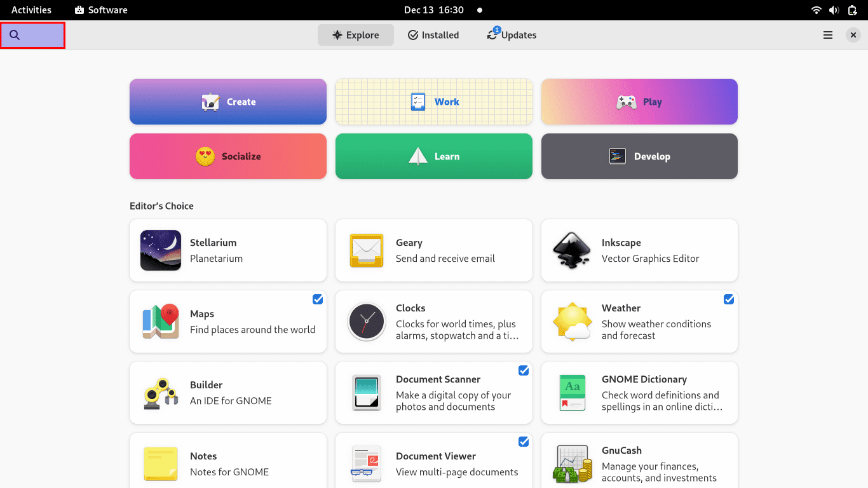Click the Inkscape 'Vector Graphics Editor' text

tap(650, 259)
